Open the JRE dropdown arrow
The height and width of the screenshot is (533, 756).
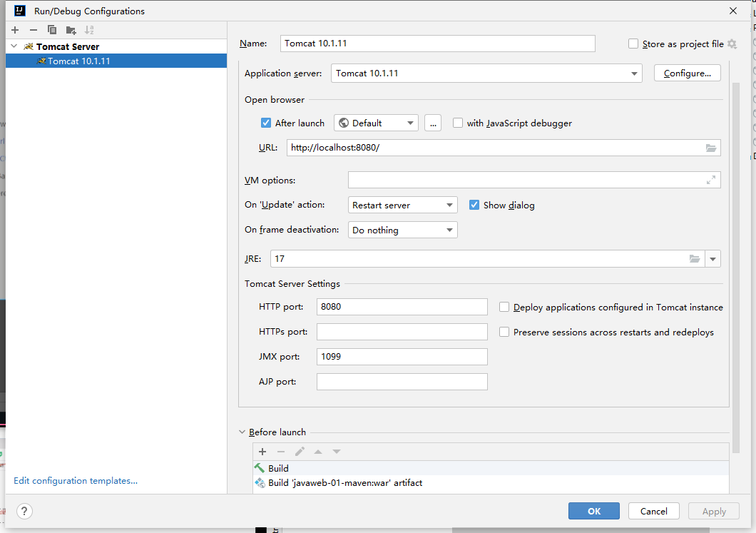pos(712,258)
